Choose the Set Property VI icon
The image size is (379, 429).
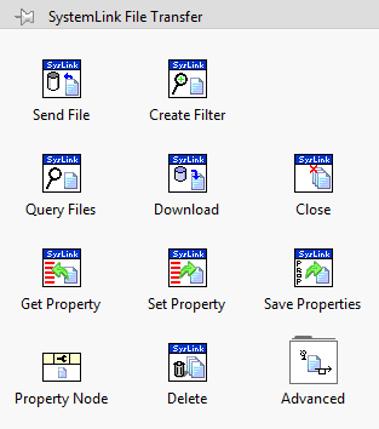pyautogui.click(x=188, y=268)
